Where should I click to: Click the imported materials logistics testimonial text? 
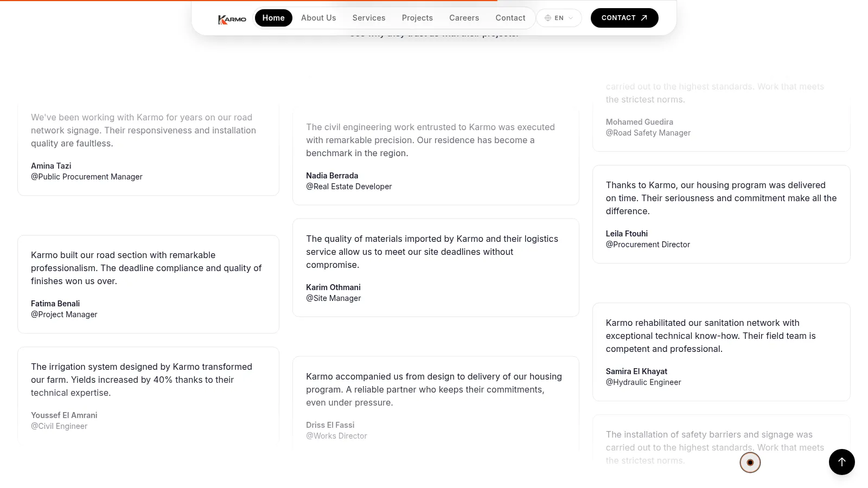(432, 252)
